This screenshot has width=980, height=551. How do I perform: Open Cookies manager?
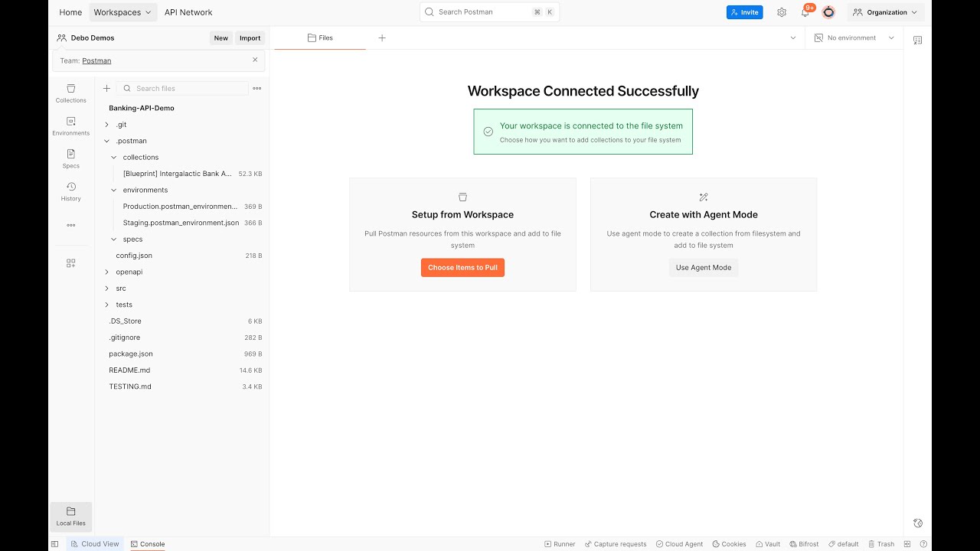coord(729,544)
